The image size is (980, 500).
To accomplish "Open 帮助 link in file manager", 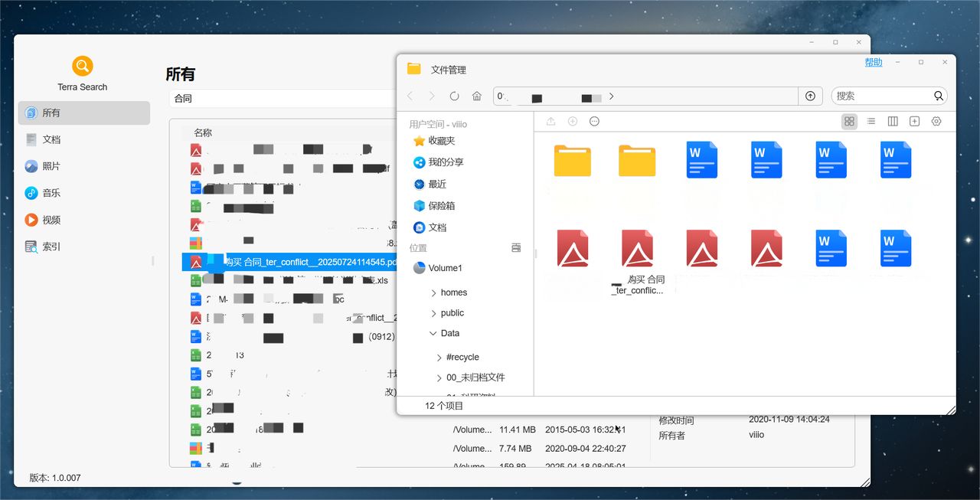I will tap(874, 63).
